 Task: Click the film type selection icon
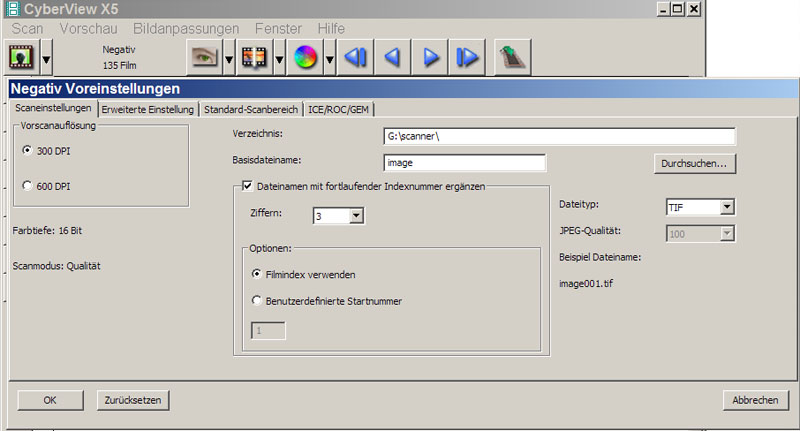point(21,57)
